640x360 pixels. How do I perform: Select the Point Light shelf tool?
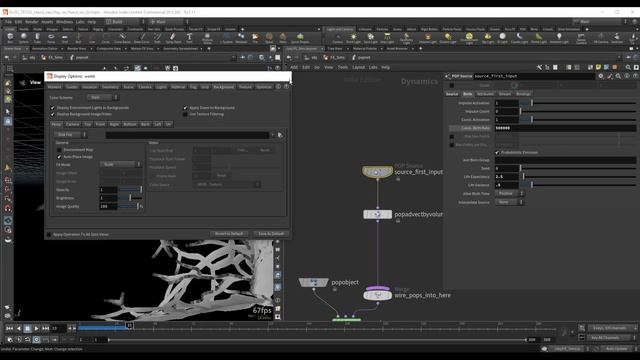[353, 38]
